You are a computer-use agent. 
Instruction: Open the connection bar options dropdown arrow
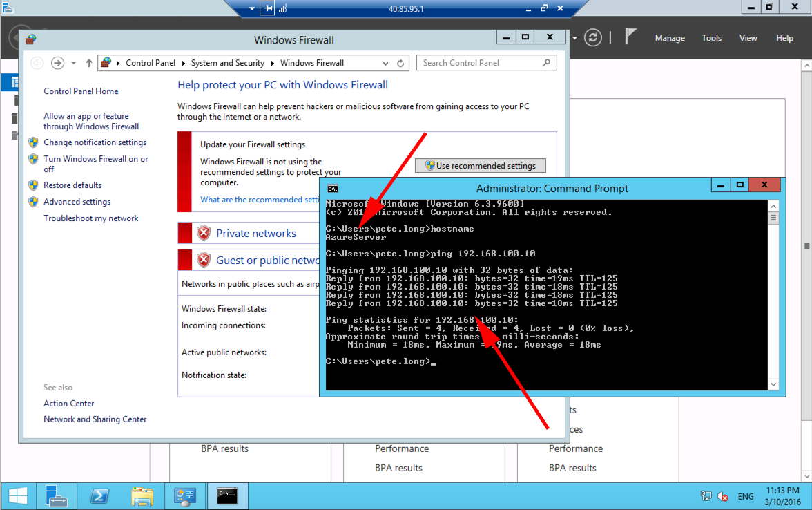pyautogui.click(x=251, y=8)
